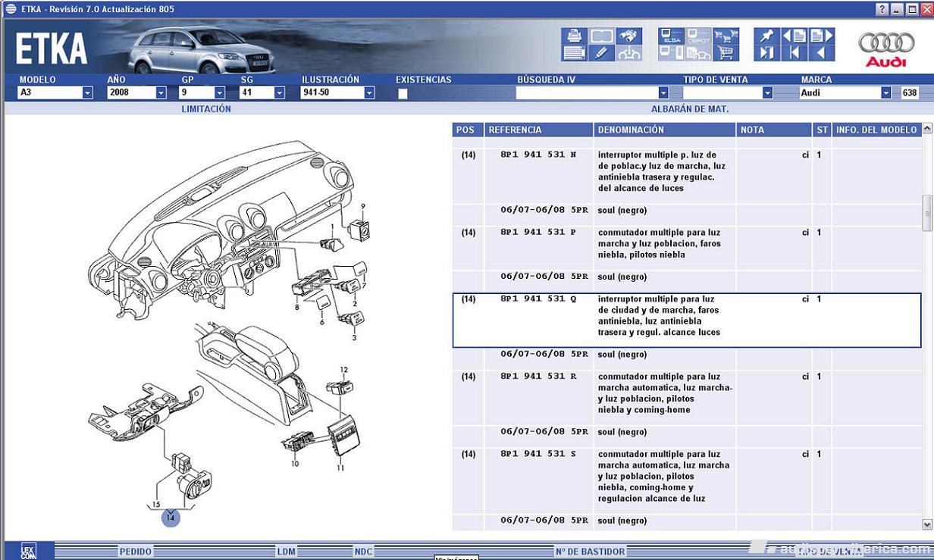The height and width of the screenshot is (560, 934).
Task: Click the Pedido button in bottom bar
Action: [136, 552]
